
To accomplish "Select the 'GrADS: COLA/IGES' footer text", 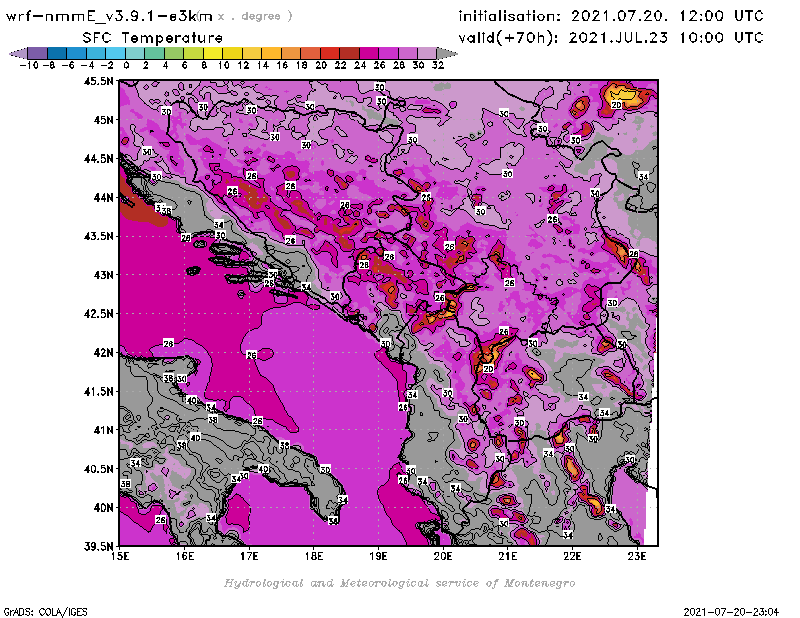I will click(x=46, y=612).
